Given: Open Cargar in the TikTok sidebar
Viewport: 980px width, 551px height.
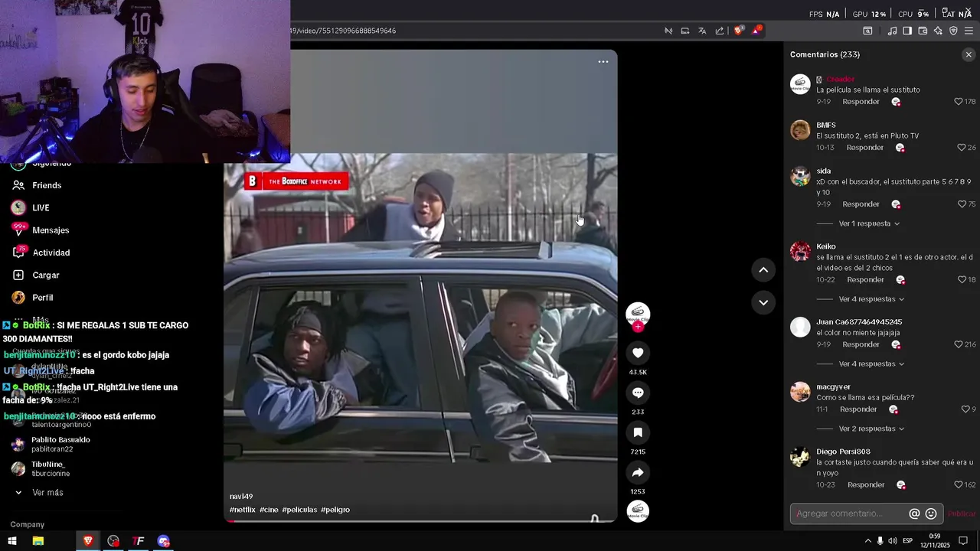Looking at the screenshot, I should tap(35, 275).
